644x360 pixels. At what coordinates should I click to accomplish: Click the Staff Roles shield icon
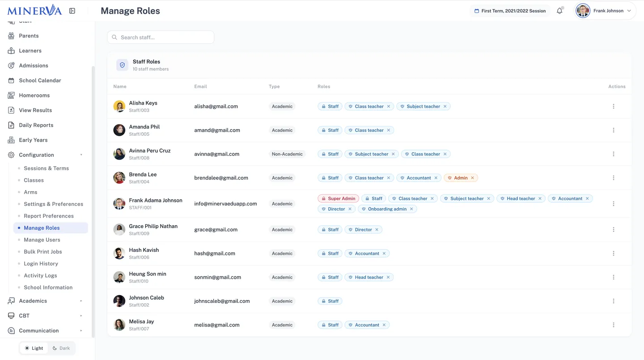click(x=122, y=65)
